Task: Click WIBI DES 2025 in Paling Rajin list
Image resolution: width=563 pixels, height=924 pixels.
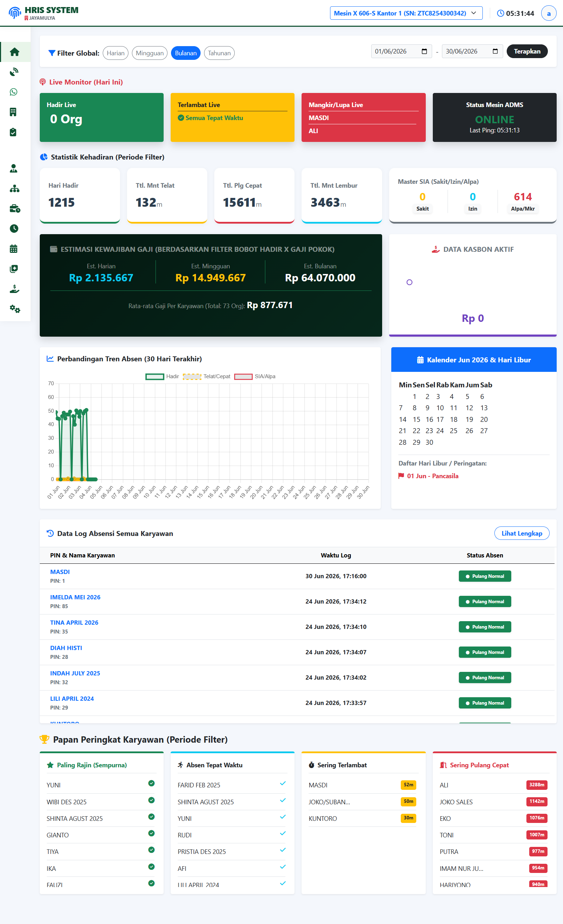Action: tap(67, 802)
